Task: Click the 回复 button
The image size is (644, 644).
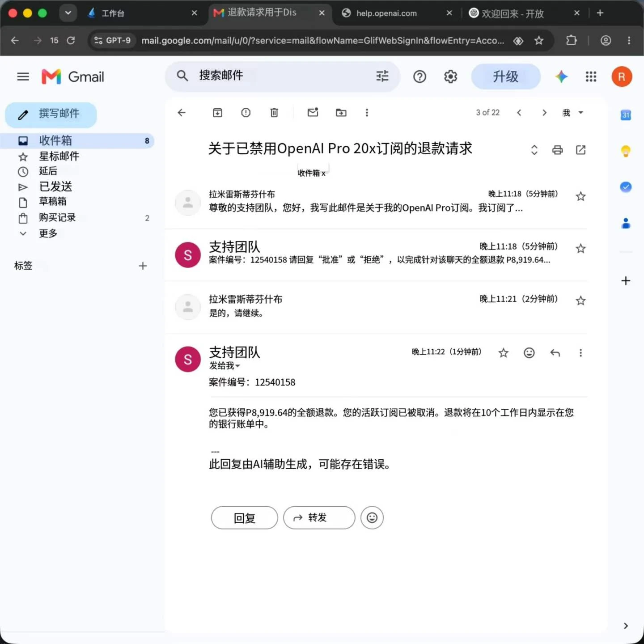Action: 244,518
